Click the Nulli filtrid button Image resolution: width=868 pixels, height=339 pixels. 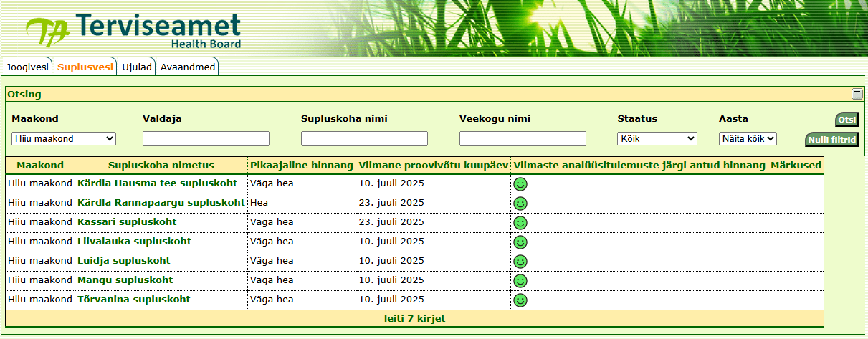(x=831, y=140)
